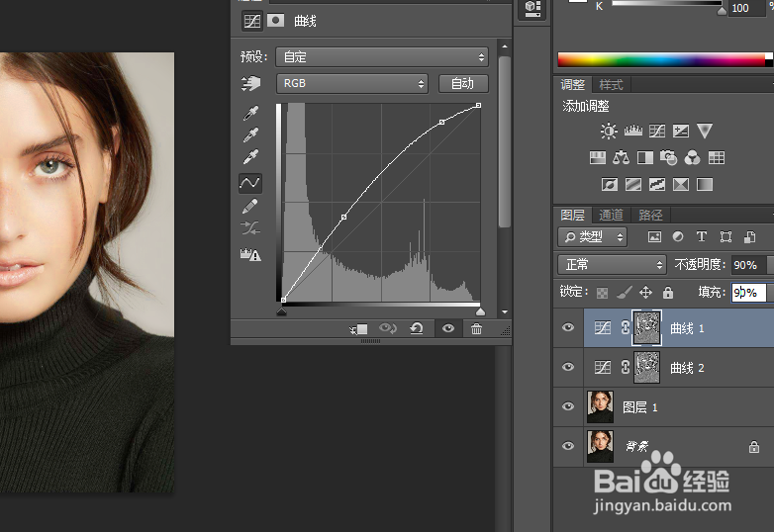This screenshot has width=774, height=532.
Task: Hide the 曲线 1 layer
Action: [568, 327]
